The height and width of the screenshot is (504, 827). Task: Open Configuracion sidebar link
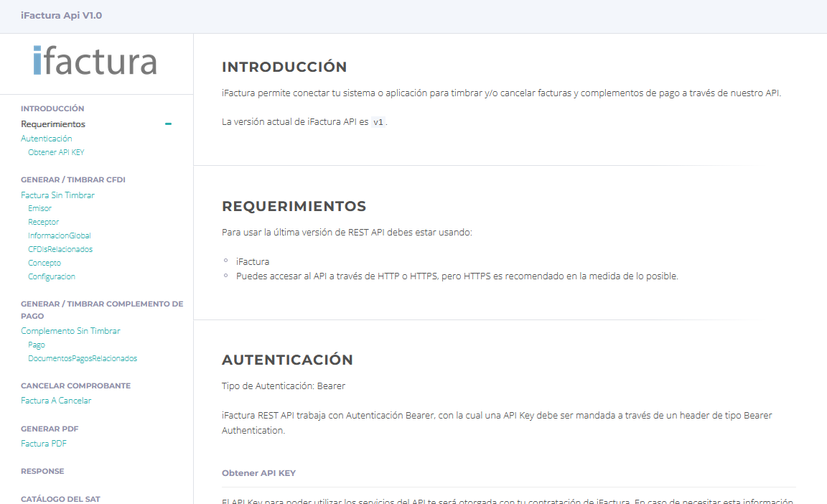[x=52, y=276]
